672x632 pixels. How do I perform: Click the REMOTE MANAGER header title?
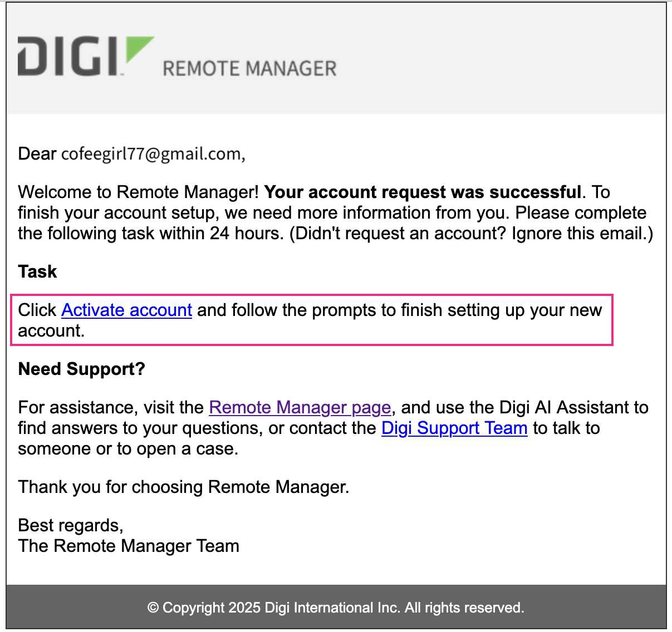click(249, 69)
